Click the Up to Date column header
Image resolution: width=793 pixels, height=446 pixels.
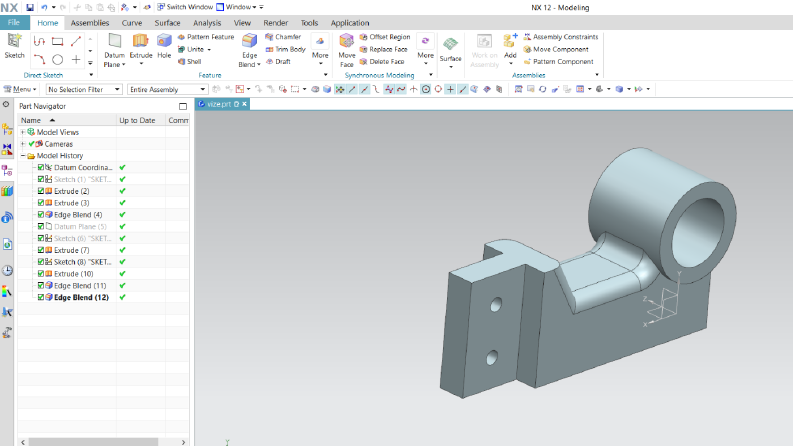click(x=140, y=120)
